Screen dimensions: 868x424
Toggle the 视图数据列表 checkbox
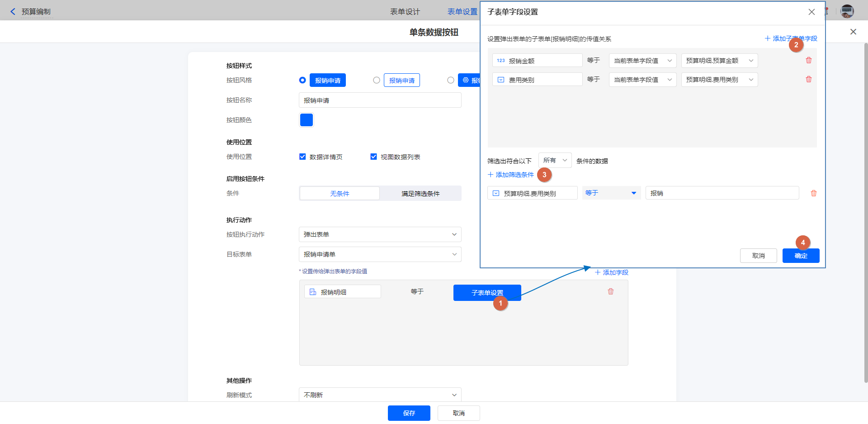(373, 157)
